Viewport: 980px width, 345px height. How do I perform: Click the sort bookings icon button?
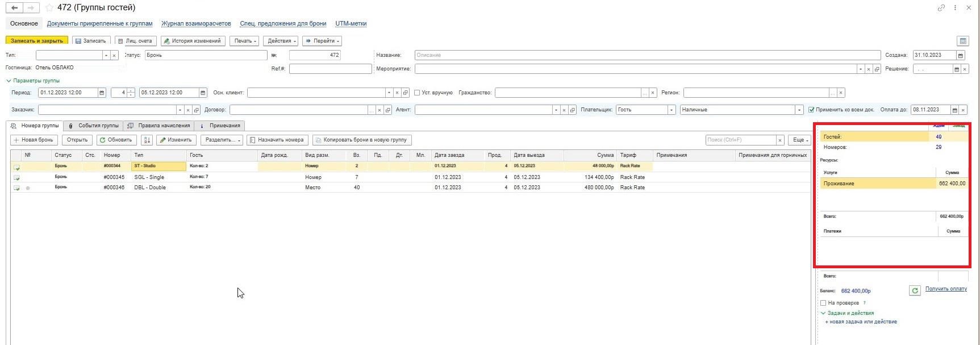147,140
